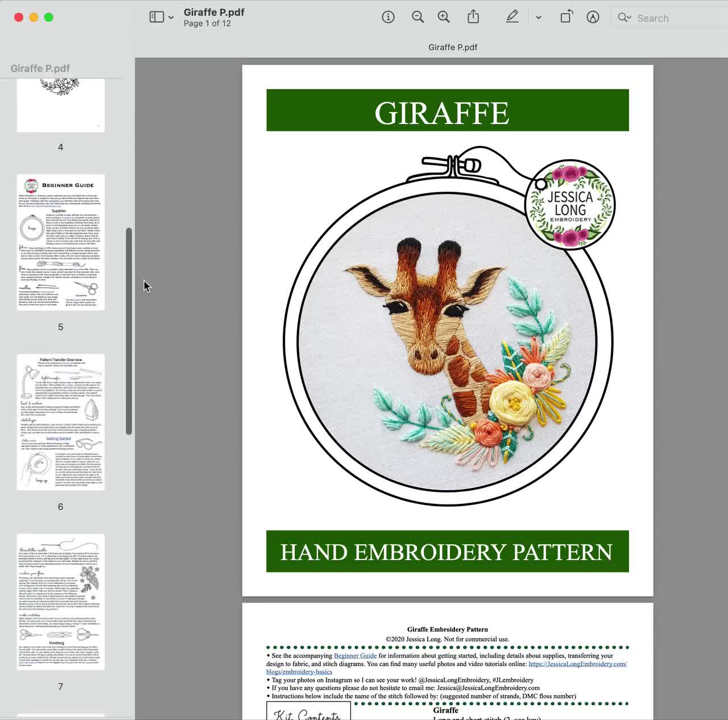The image size is (728, 720).
Task: Click the 'Page 1 of 12' text
Action: click(207, 24)
